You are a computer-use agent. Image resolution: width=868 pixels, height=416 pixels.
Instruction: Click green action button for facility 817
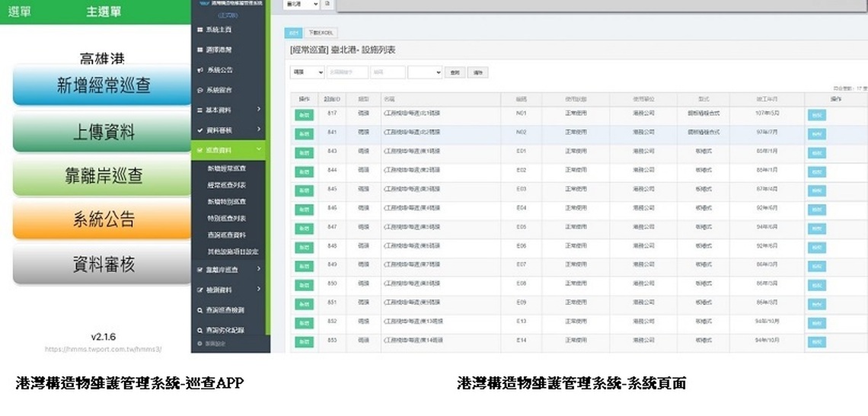(304, 115)
